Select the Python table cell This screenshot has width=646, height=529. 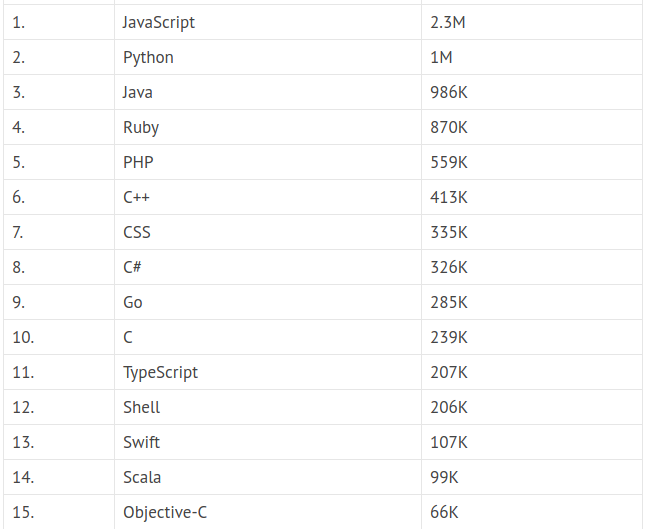point(148,57)
